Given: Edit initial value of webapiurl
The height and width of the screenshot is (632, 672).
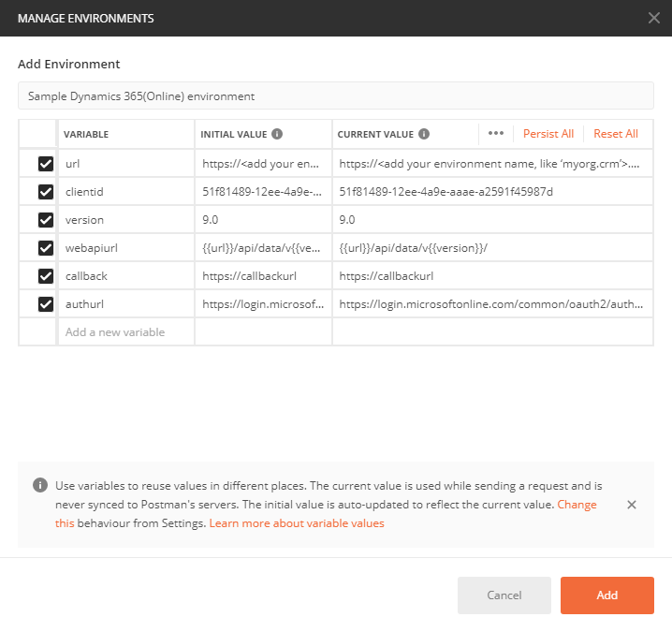Looking at the screenshot, I should point(263,248).
